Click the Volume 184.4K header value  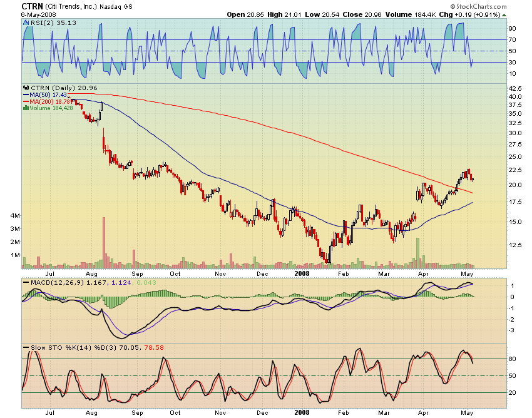(411, 14)
